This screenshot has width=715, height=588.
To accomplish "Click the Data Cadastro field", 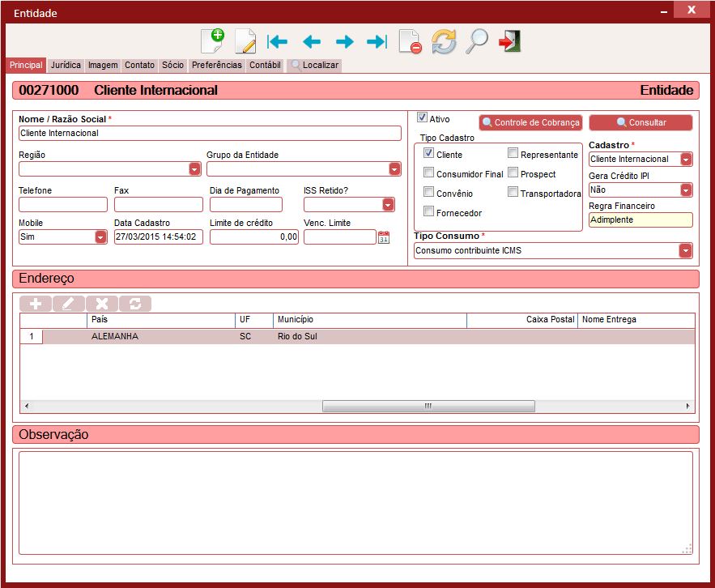I will click(x=158, y=236).
